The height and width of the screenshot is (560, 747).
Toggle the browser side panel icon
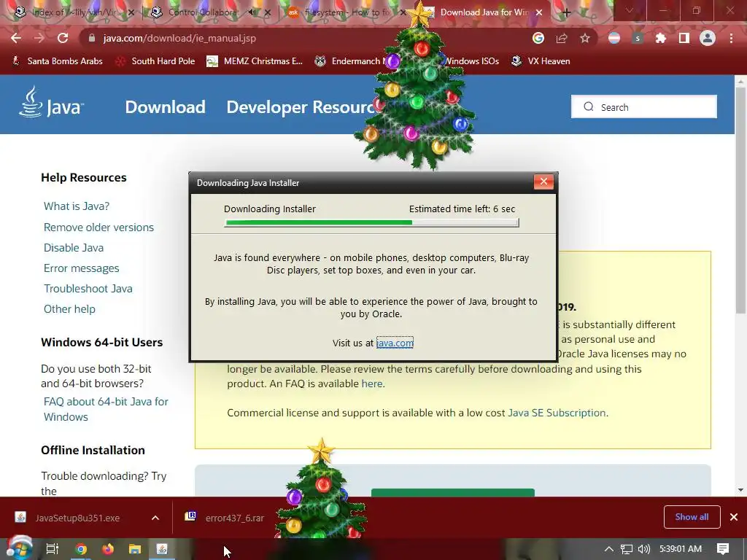684,38
